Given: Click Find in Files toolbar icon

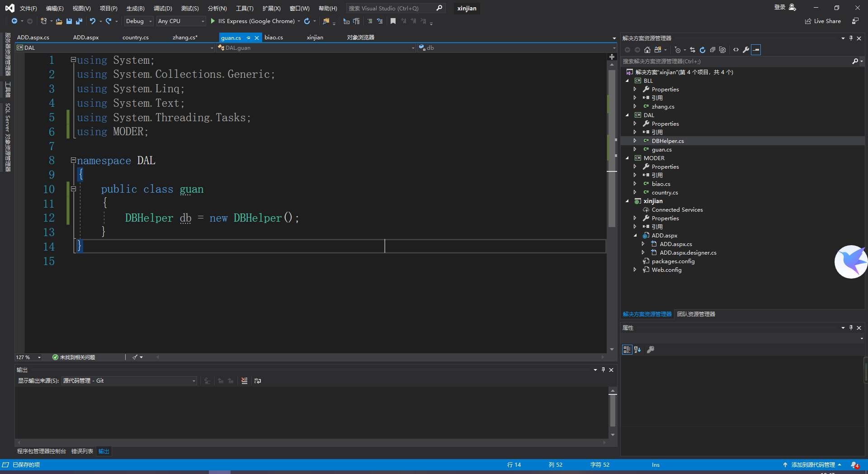Looking at the screenshot, I should pyautogui.click(x=326, y=21).
